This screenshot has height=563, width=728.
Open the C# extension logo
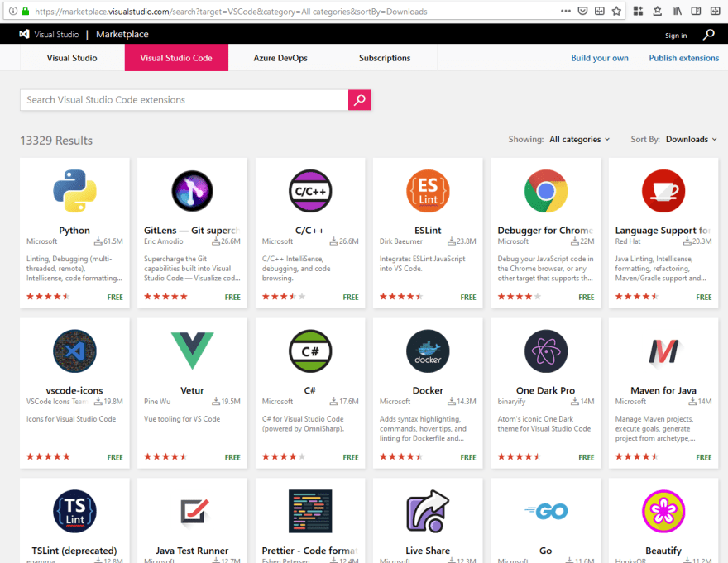click(x=310, y=351)
